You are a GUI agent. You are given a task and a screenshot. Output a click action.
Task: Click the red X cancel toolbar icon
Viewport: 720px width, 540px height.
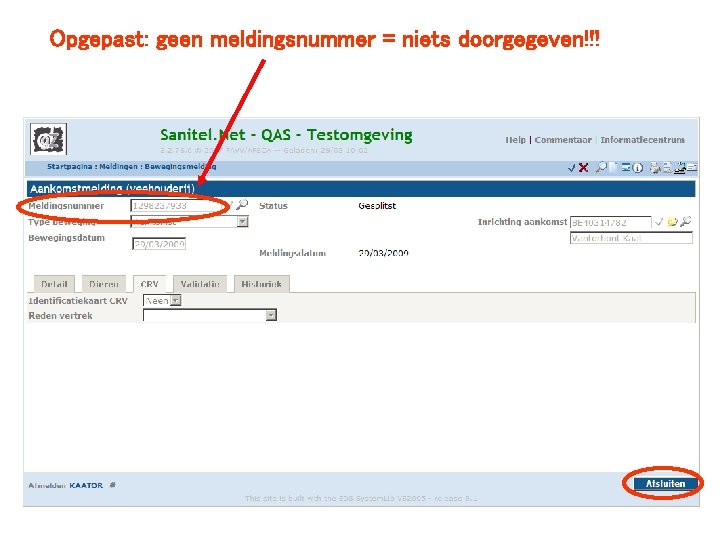coord(583,168)
